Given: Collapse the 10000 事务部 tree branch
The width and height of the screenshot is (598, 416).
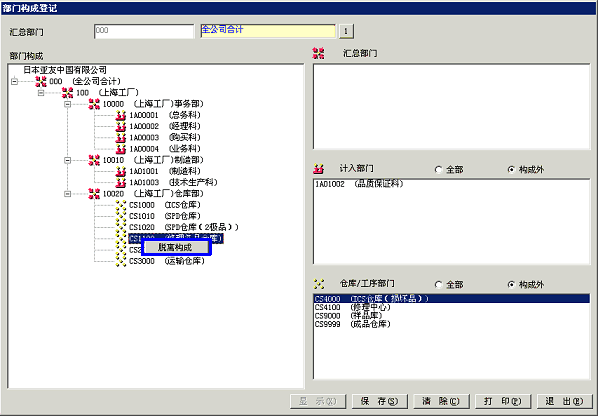Looking at the screenshot, I should pos(68,104).
